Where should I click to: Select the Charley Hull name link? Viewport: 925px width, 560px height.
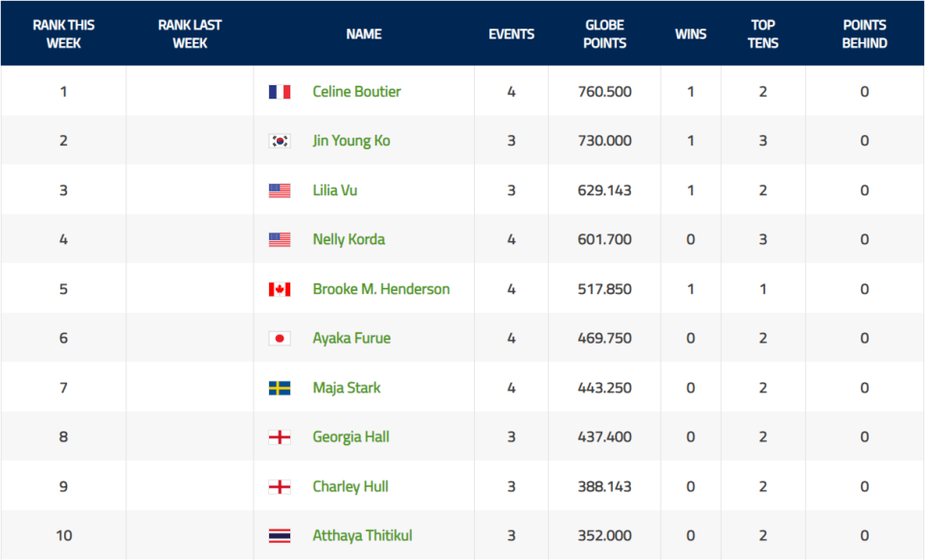pos(350,486)
